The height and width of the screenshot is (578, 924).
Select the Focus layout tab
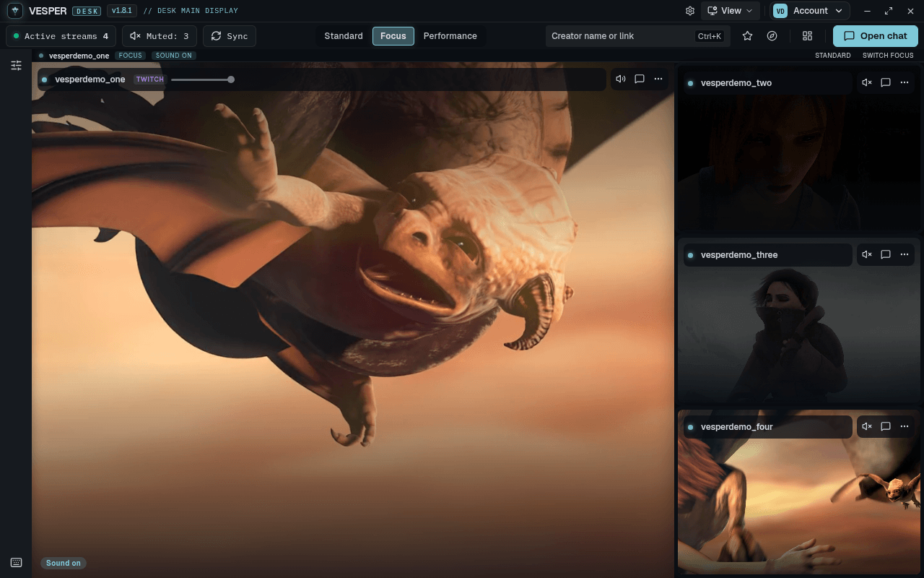(x=393, y=36)
